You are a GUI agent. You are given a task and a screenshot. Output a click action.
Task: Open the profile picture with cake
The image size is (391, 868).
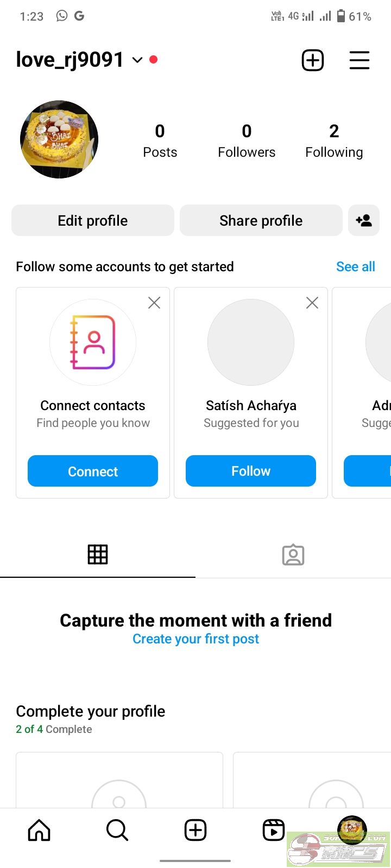point(59,139)
